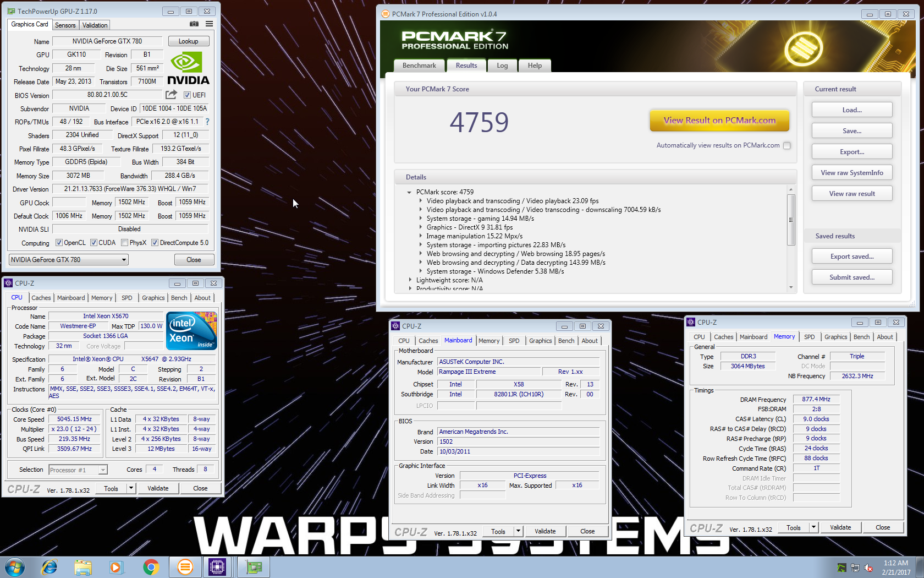This screenshot has width=924, height=578.
Task: Click the GPU-Z screenshot camera icon
Action: point(194,24)
